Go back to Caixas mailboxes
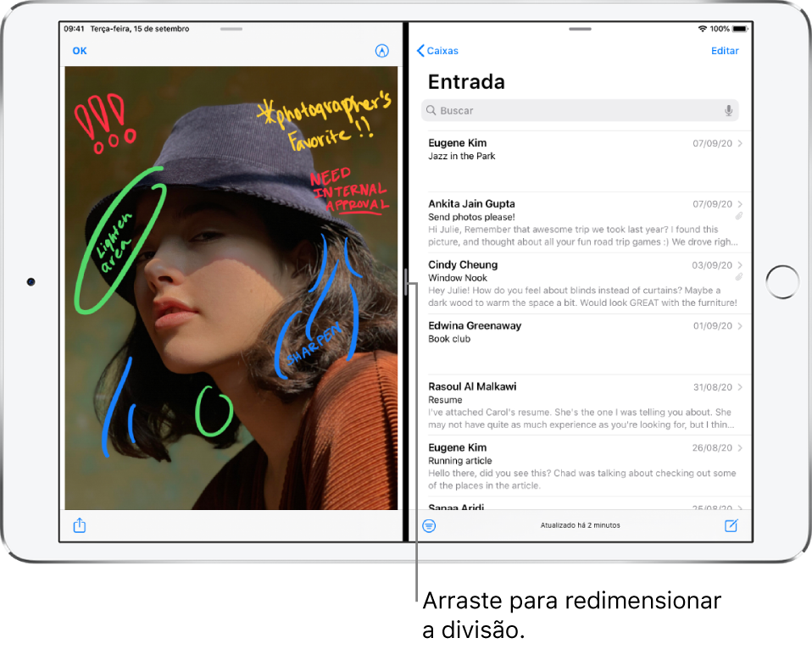812x649 pixels. [437, 51]
